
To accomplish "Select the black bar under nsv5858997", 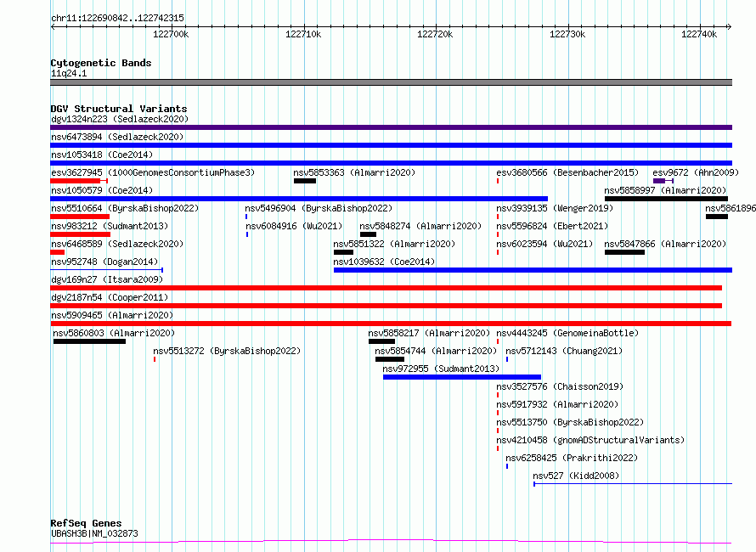I will 666,199.
